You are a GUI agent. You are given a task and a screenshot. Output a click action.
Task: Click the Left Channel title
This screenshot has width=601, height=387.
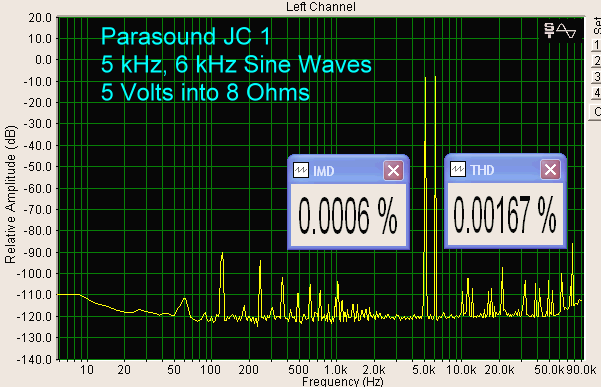click(x=320, y=7)
